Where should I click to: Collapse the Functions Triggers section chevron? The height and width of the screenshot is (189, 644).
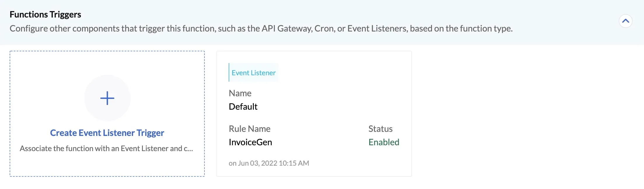pyautogui.click(x=625, y=21)
